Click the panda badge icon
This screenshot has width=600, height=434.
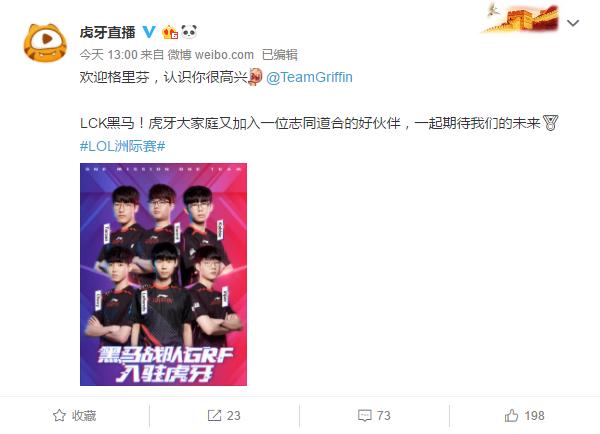(189, 32)
